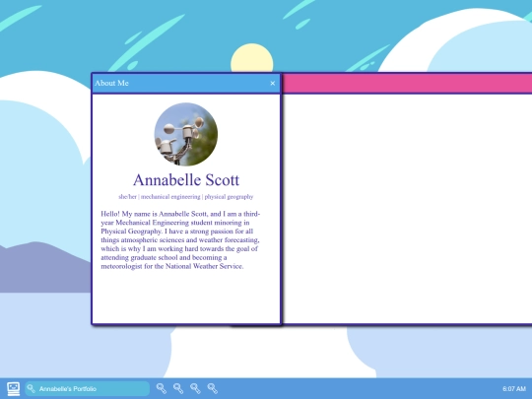Click the 'Hello! My name is Annabelle Scott' paragraph

pyautogui.click(x=180, y=239)
